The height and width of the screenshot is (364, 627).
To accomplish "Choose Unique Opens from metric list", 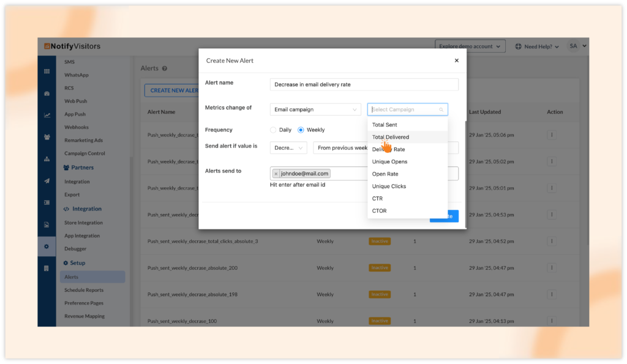I will 407,162.
